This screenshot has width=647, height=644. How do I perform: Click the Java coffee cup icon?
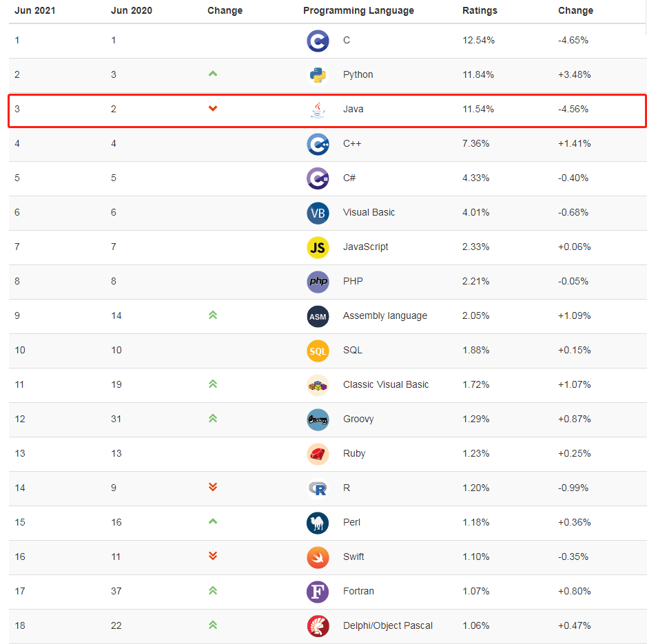[318, 110]
